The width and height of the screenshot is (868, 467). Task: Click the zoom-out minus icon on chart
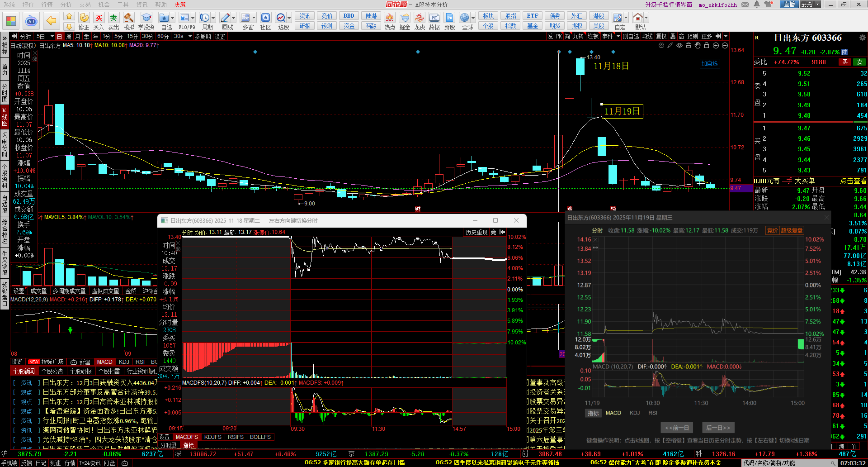click(x=725, y=45)
